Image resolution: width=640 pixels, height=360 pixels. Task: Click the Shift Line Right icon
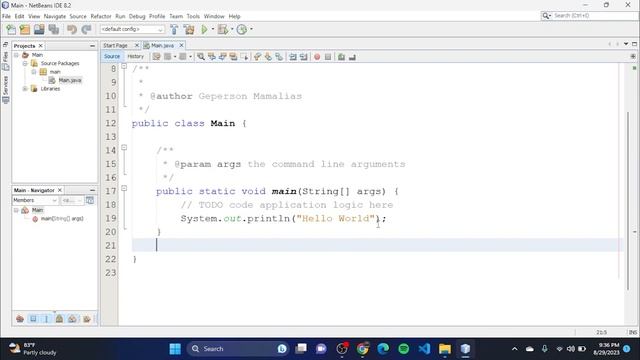point(303,57)
